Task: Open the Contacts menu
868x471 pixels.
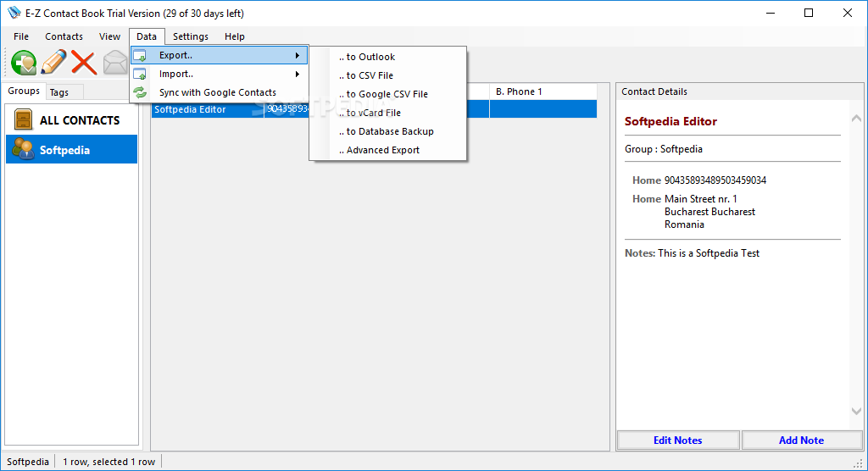Action: pyautogui.click(x=64, y=36)
